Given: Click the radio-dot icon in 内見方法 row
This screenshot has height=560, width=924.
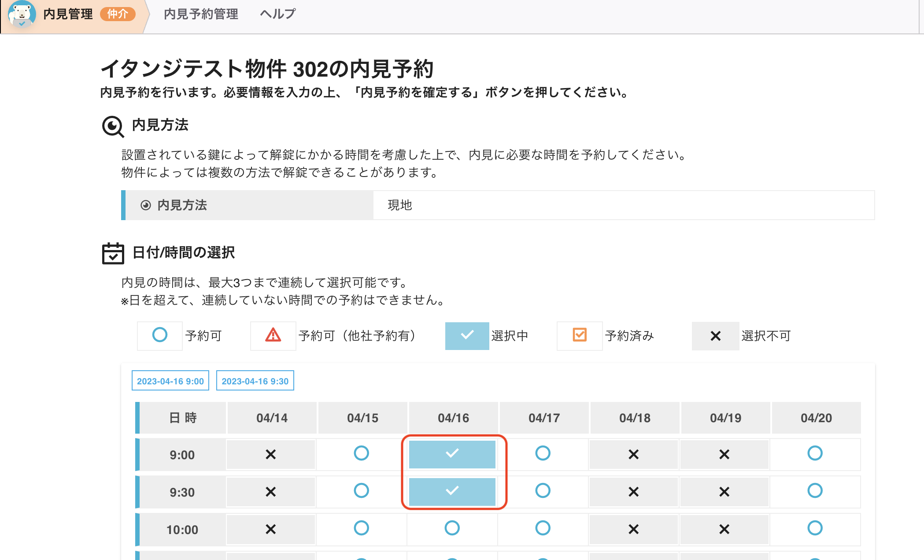Looking at the screenshot, I should 146,205.
